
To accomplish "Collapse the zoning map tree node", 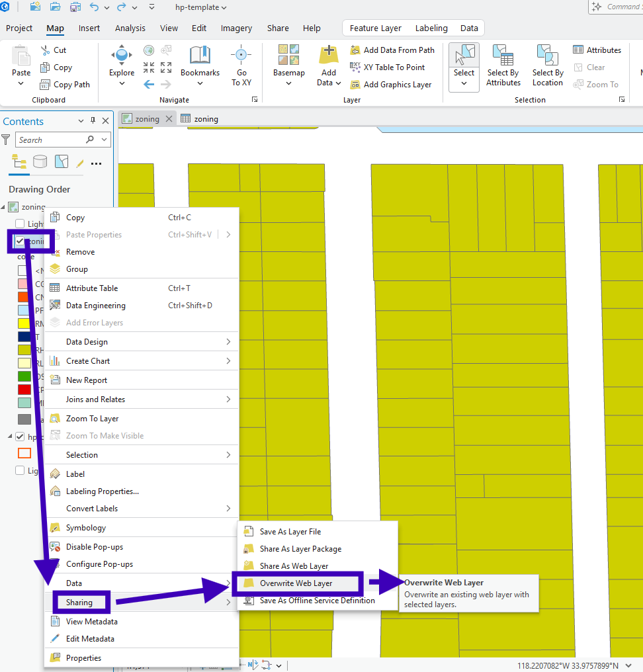I will tap(5, 207).
